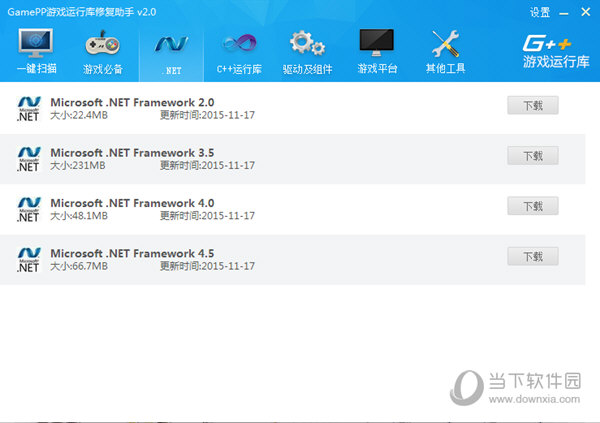Select the Microsoft .NET Framework 3.5 title

pos(132,153)
